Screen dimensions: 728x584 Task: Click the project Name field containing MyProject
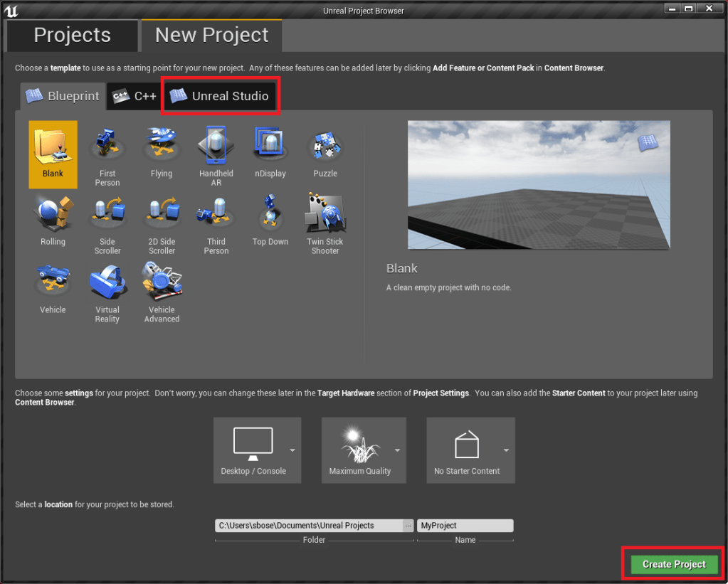tap(465, 526)
